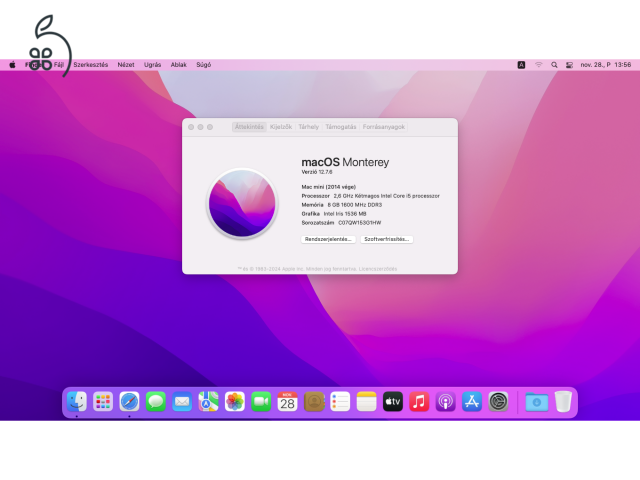640x480 pixels.
Task: Open Spotlight search icon
Action: (x=554, y=64)
